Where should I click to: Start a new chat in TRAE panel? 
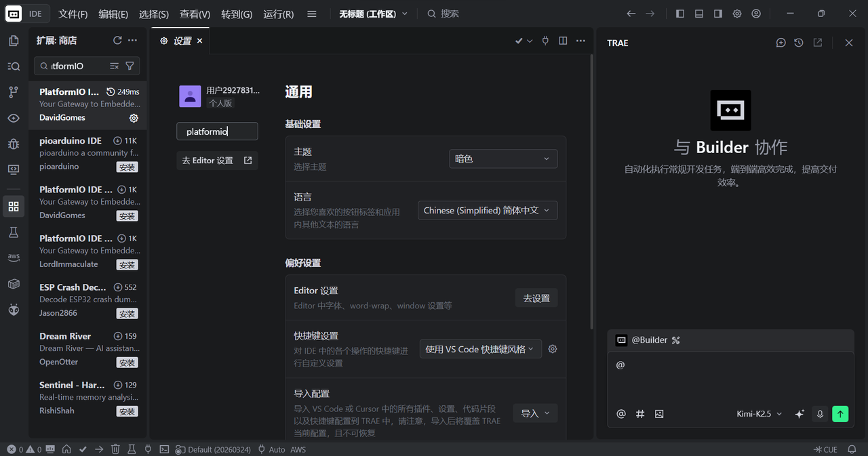pos(781,43)
